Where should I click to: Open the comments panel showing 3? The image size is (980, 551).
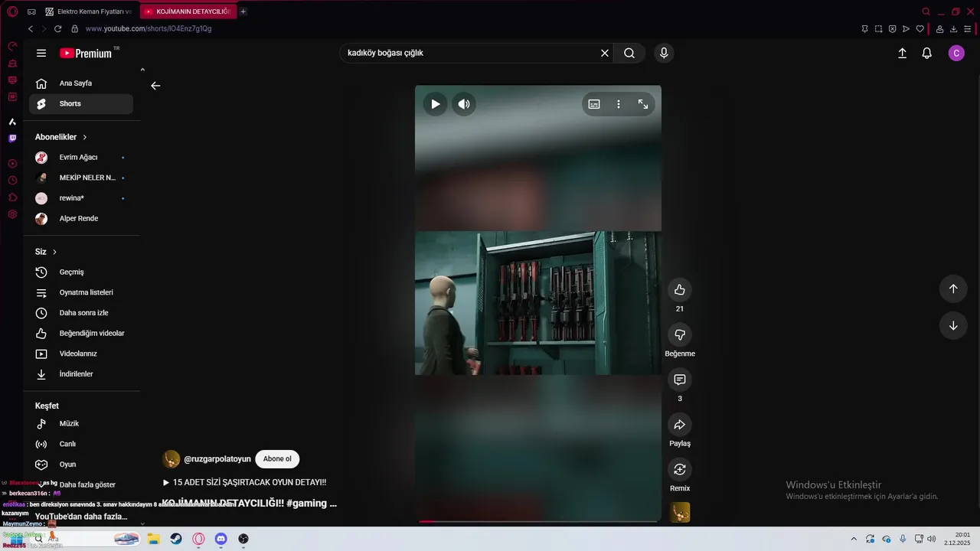click(679, 380)
